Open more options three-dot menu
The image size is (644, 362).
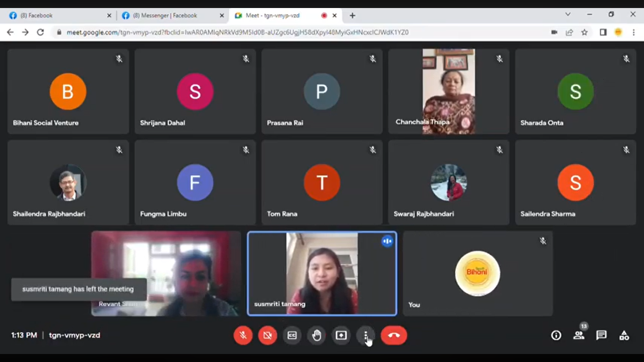coord(365,335)
